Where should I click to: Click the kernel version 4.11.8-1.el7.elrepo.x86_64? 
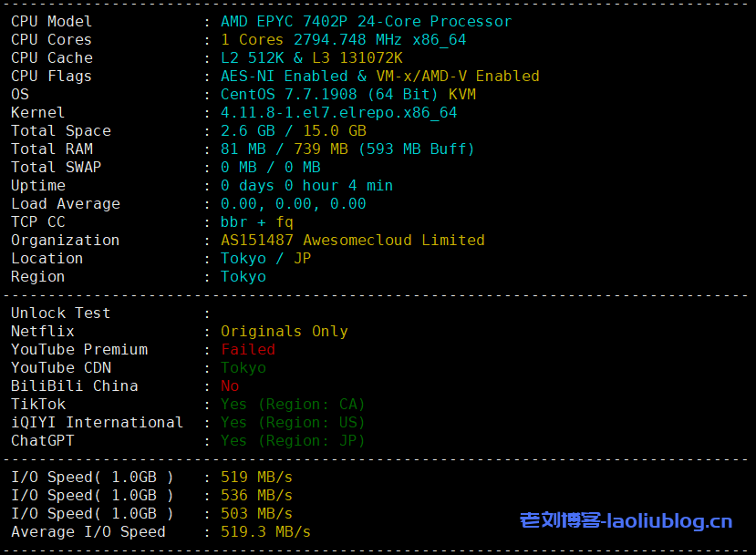(338, 112)
